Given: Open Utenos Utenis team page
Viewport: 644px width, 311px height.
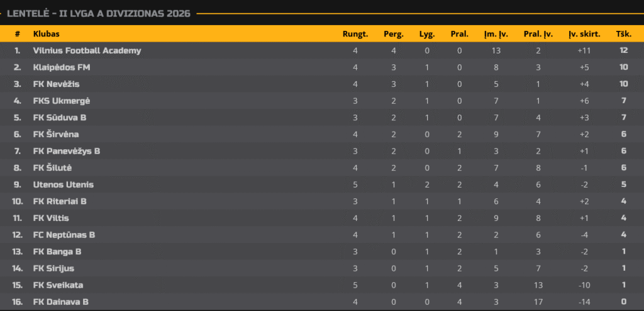Looking at the screenshot, I should 64,184.
